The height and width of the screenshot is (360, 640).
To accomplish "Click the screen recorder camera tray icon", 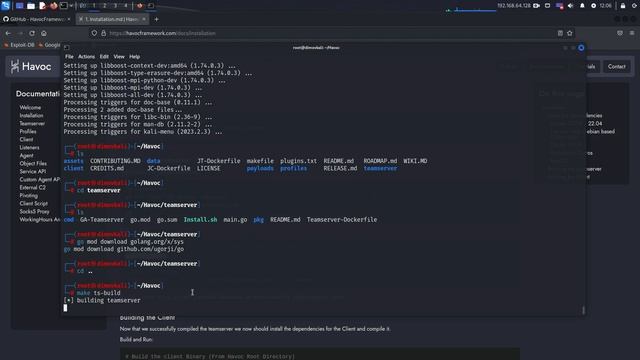I will tap(536, 6).
